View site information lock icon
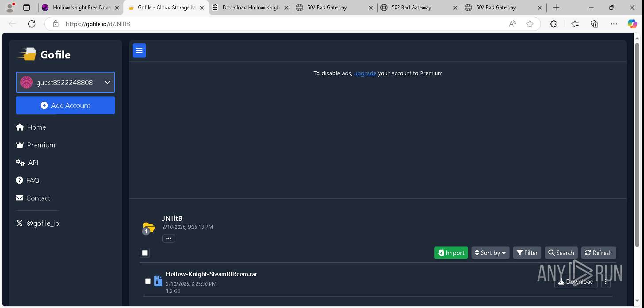This screenshot has height=308, width=644. [55, 24]
